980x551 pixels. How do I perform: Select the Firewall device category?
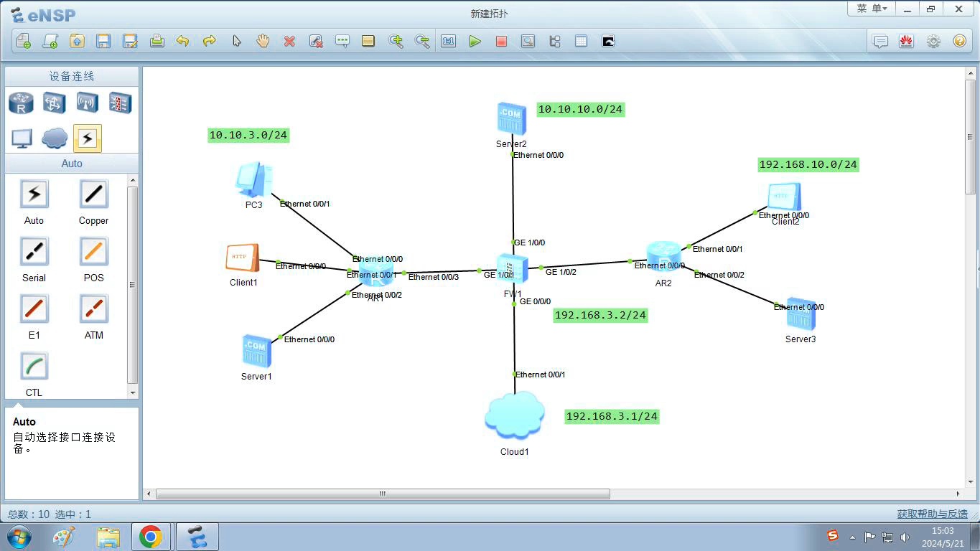[x=120, y=103]
